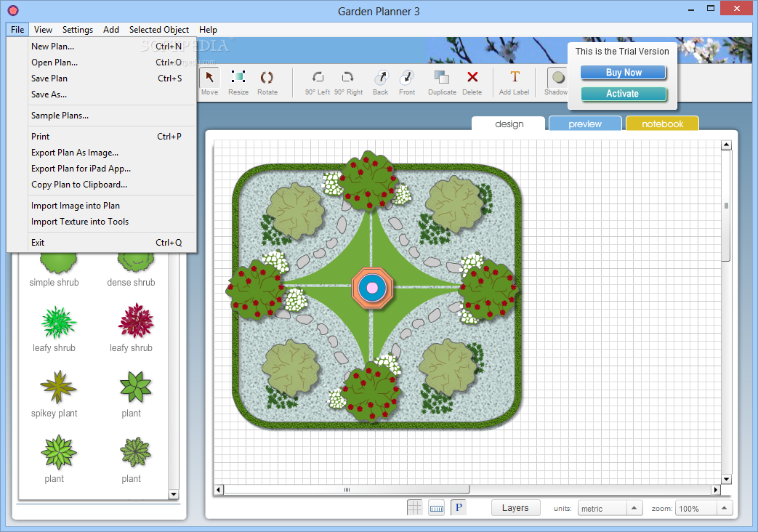Choose Open Plan... menu entry
This screenshot has width=758, height=532.
click(x=102, y=63)
